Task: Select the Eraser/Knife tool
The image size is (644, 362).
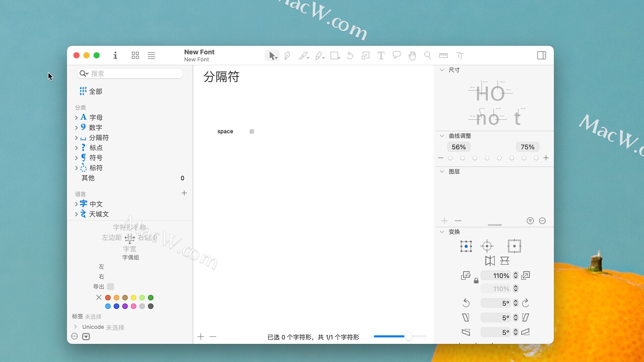Action: 320,56
